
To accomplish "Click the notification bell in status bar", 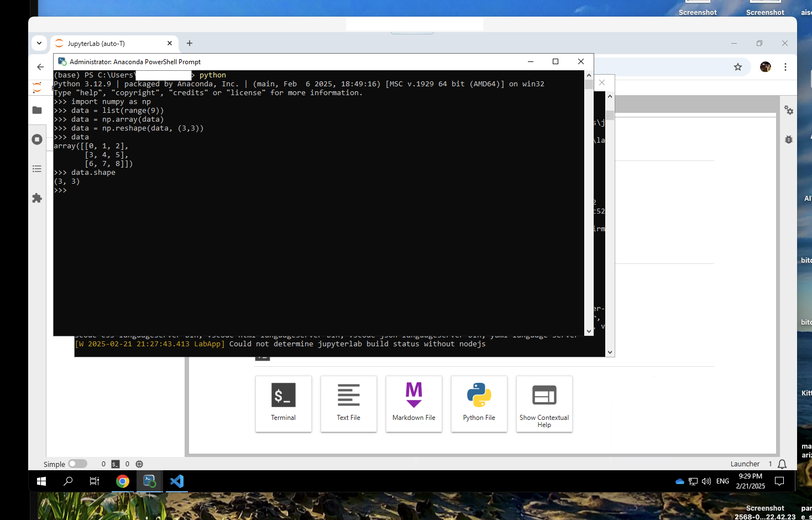I will click(782, 464).
